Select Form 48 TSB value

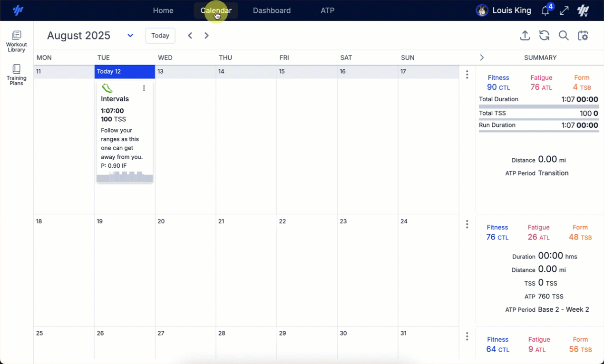[580, 237]
